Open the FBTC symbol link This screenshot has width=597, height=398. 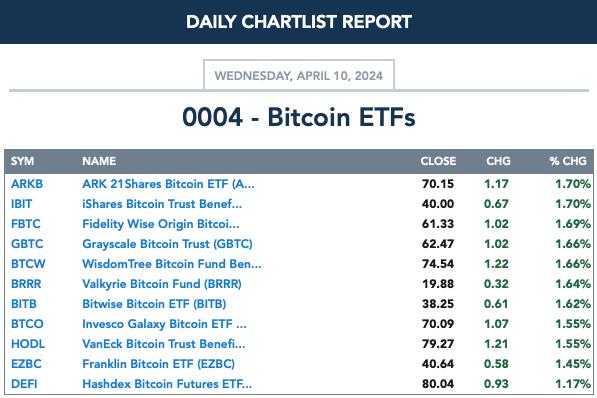(x=26, y=224)
